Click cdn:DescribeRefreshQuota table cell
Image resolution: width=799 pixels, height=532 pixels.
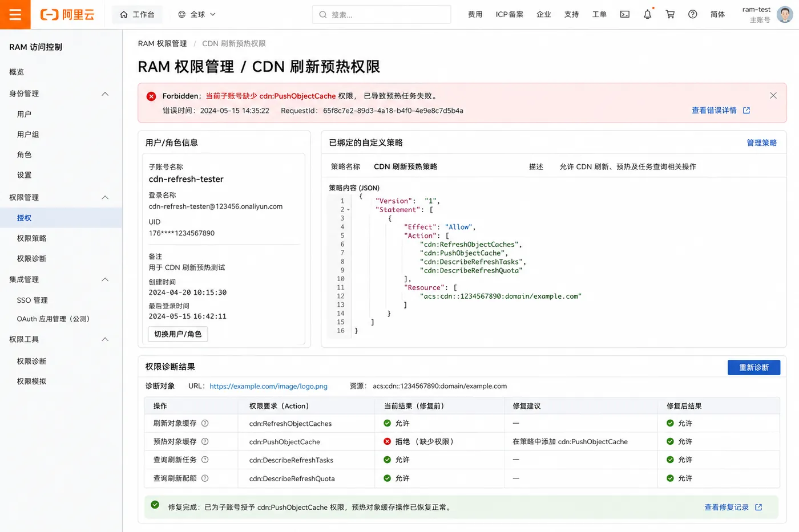tap(292, 478)
